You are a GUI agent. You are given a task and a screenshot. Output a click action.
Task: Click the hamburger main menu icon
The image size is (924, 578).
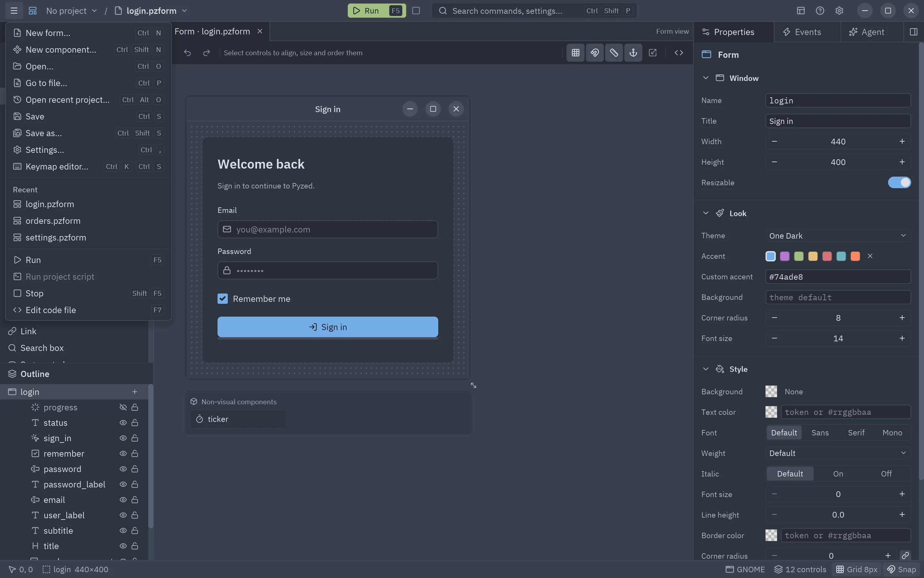[x=14, y=11]
